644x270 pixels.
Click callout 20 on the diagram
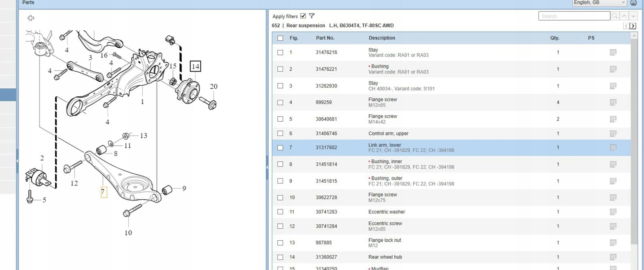[214, 86]
